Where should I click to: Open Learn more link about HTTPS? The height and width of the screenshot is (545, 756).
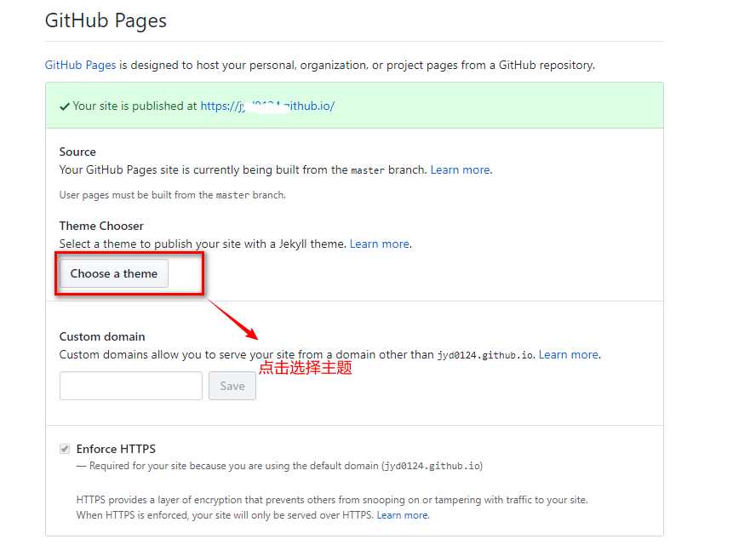click(x=403, y=515)
